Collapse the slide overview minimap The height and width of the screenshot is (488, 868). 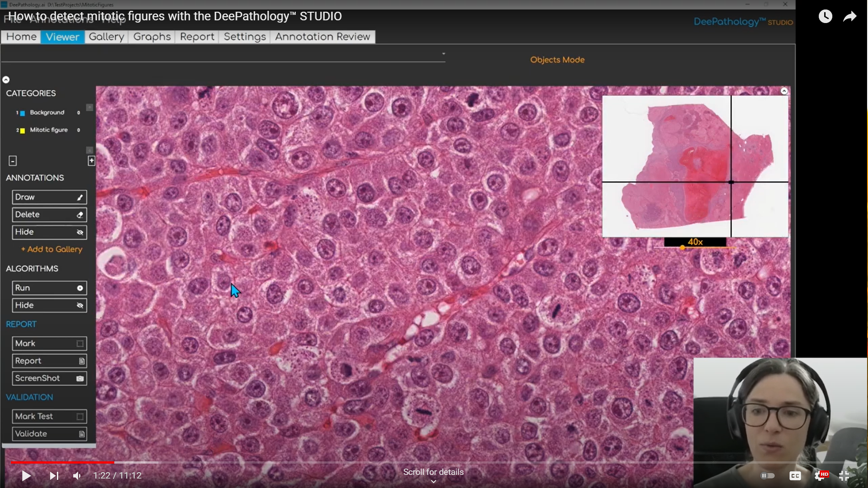click(784, 91)
